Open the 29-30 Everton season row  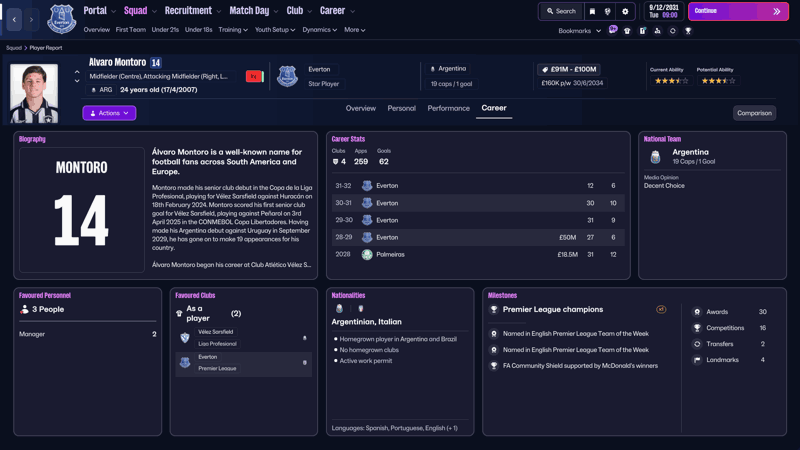pyautogui.click(x=478, y=220)
